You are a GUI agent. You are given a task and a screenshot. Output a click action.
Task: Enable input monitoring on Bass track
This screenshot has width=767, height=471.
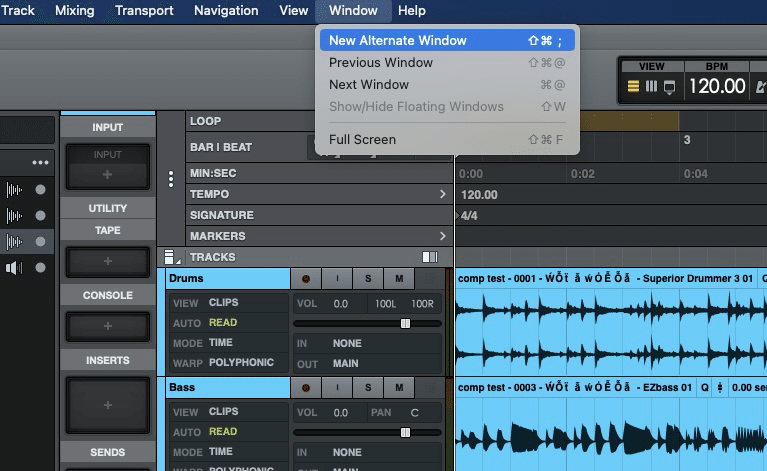click(337, 388)
